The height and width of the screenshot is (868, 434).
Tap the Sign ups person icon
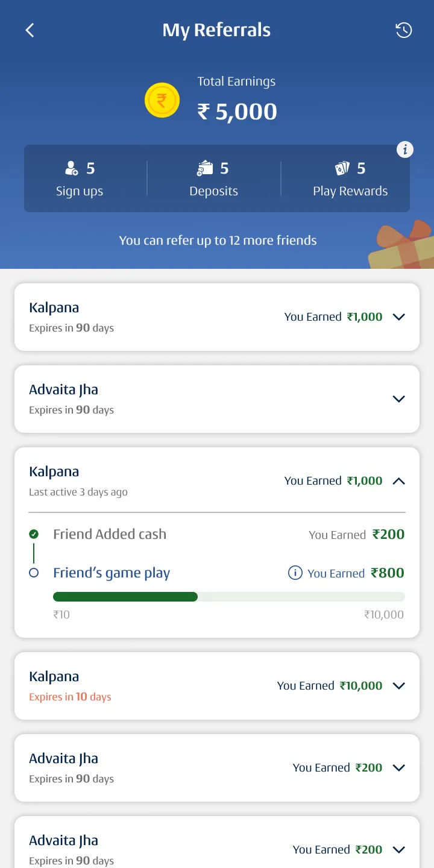click(x=72, y=168)
